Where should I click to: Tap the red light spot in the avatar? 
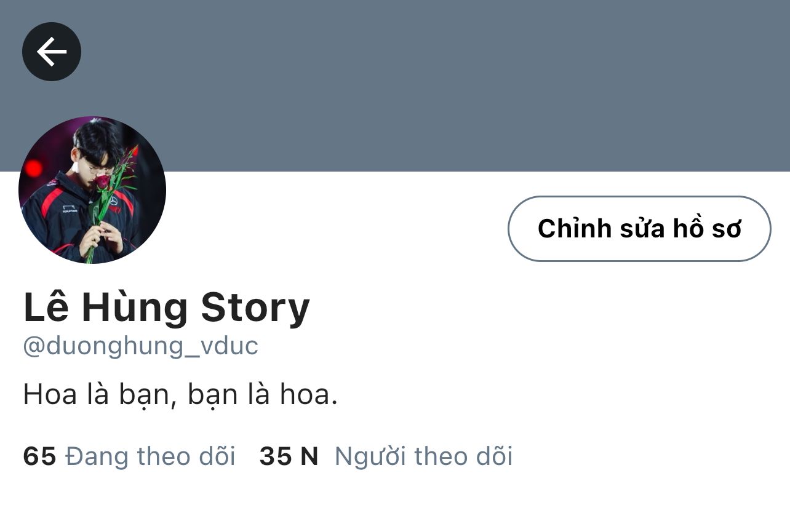pyautogui.click(x=34, y=167)
